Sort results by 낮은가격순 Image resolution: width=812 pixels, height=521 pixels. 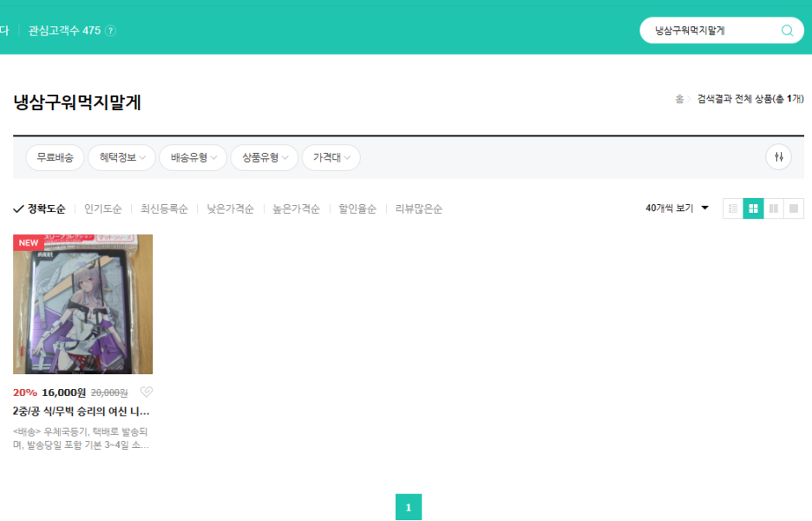tap(230, 208)
